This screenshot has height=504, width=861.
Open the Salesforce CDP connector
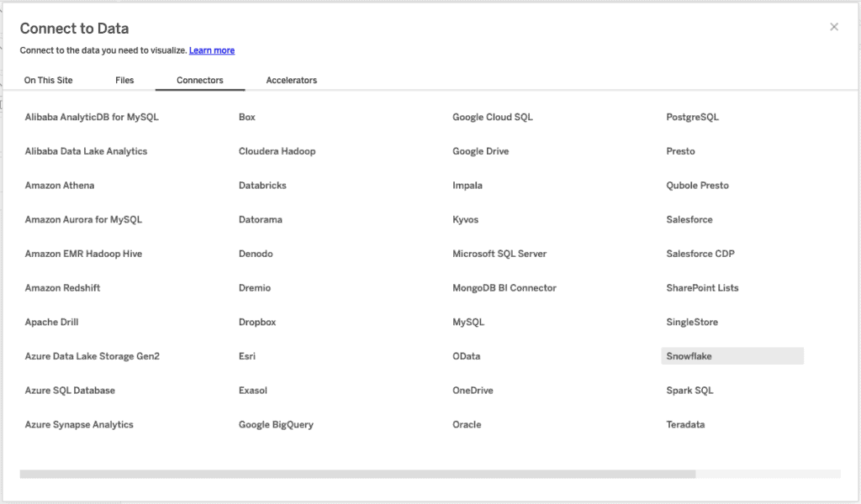click(700, 254)
